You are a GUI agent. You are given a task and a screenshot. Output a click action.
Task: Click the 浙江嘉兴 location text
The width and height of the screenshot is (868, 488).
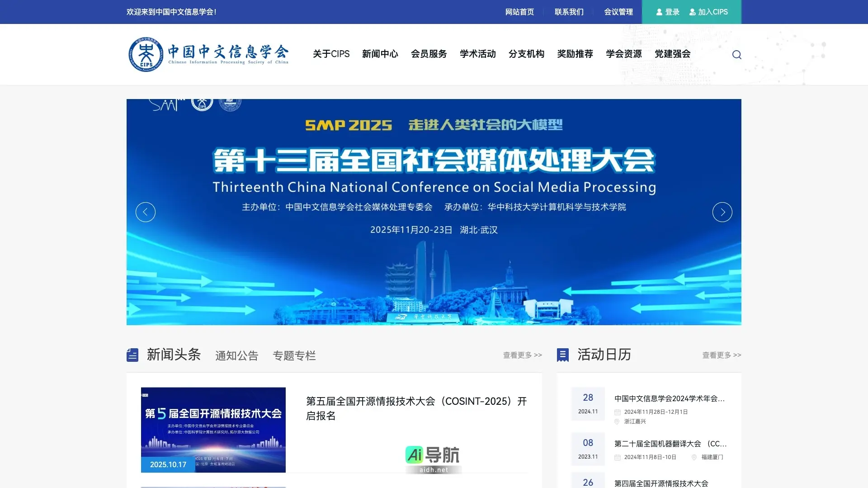[x=635, y=422]
